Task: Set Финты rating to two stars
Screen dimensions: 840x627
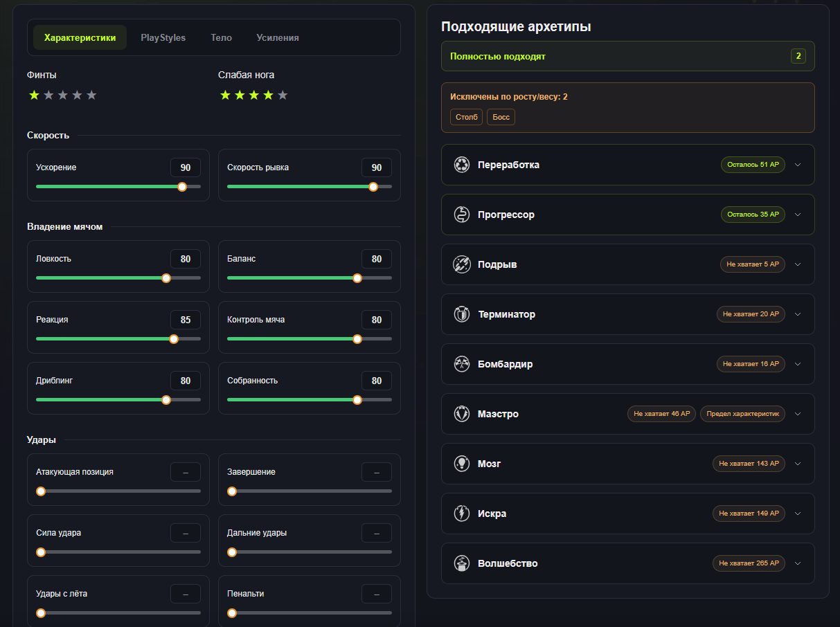Action: (x=48, y=95)
